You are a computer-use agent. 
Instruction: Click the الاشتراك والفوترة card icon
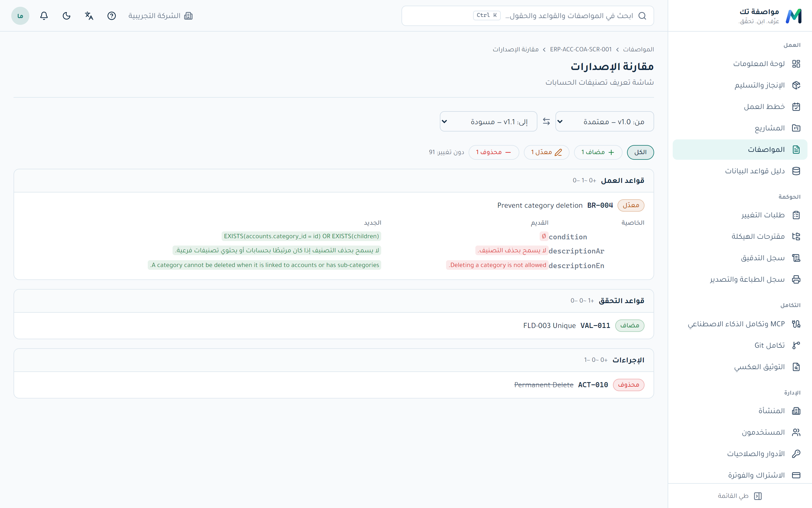[x=796, y=476]
